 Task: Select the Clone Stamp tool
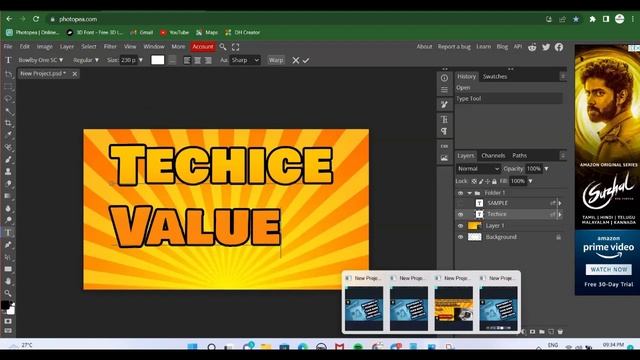(8, 171)
